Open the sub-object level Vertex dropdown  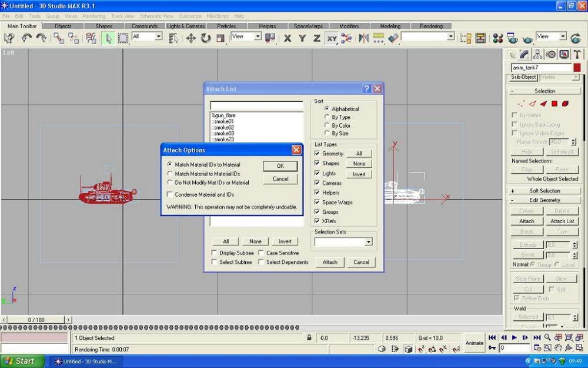(x=576, y=77)
